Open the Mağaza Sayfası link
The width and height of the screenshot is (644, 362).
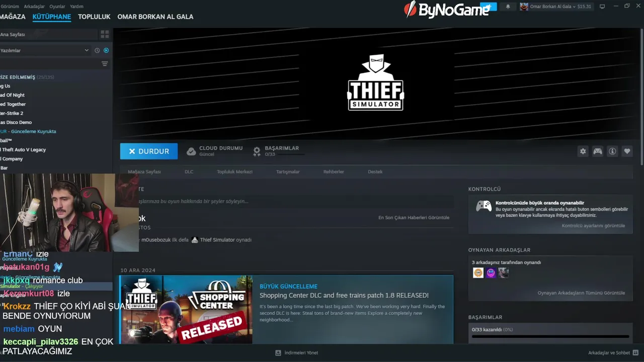(144, 171)
